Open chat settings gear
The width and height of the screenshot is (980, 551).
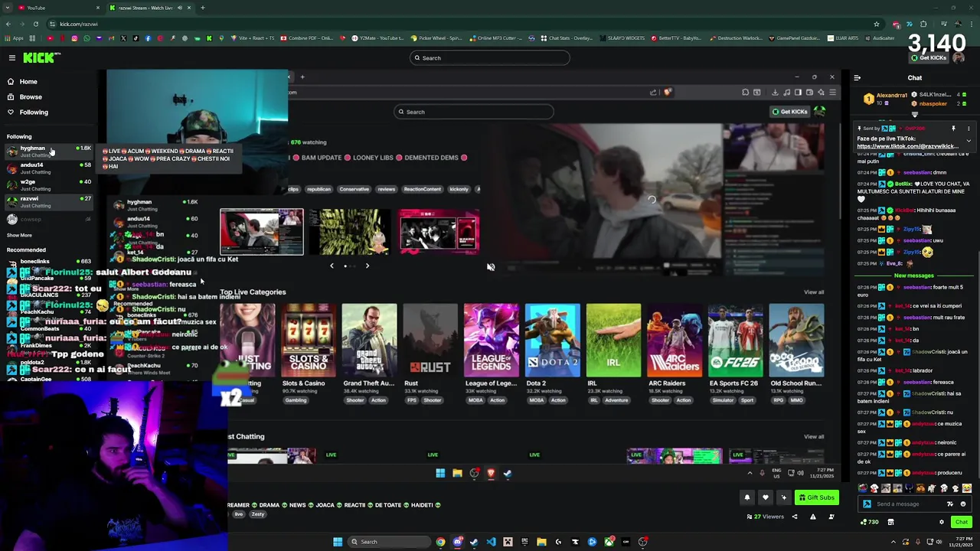point(942,522)
